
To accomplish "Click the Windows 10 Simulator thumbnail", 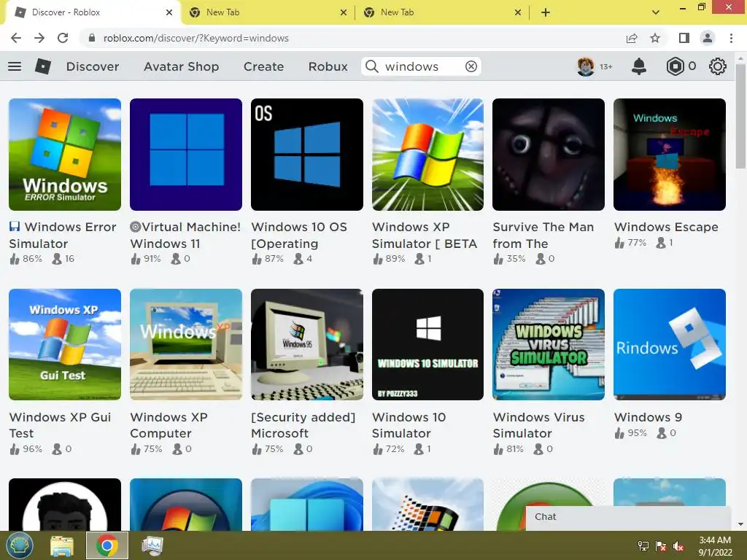I will [427, 344].
